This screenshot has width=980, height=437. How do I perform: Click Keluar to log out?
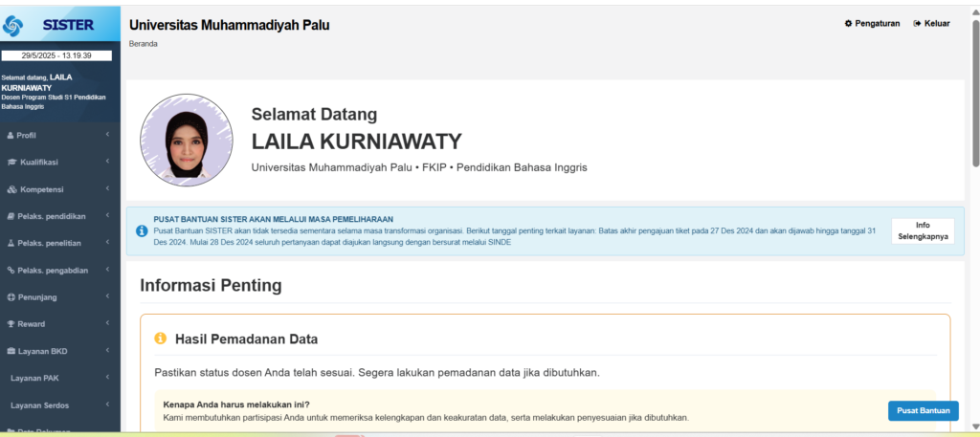(931, 24)
